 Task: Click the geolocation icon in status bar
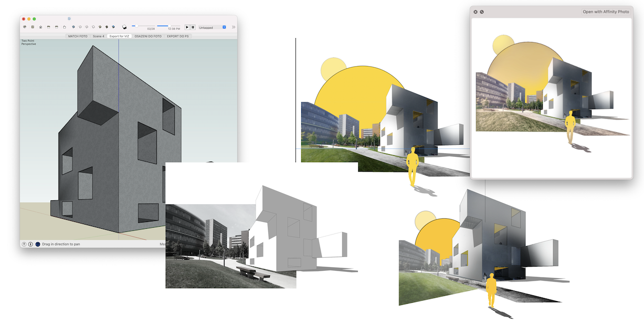[x=24, y=244]
